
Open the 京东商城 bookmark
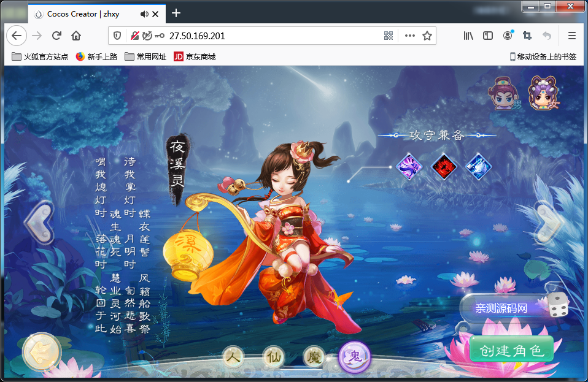[x=195, y=56]
